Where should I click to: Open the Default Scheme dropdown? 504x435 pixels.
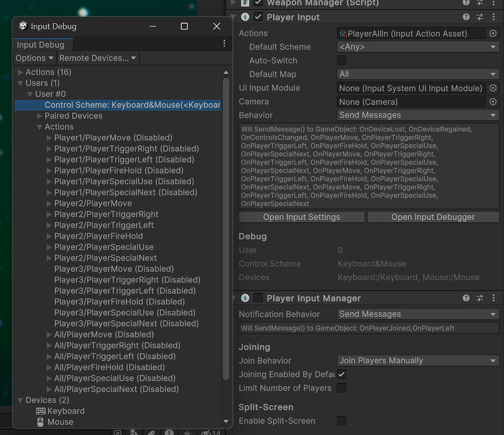tap(418, 47)
